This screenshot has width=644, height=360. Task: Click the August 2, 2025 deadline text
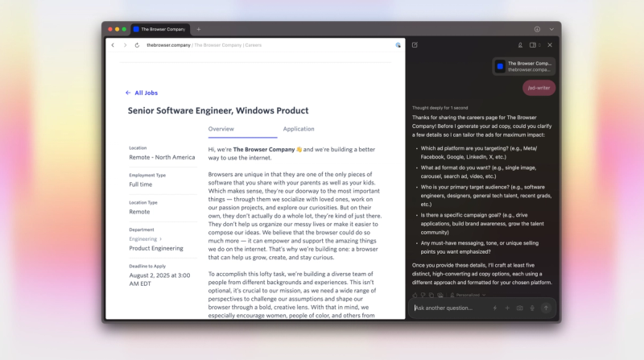click(x=159, y=279)
